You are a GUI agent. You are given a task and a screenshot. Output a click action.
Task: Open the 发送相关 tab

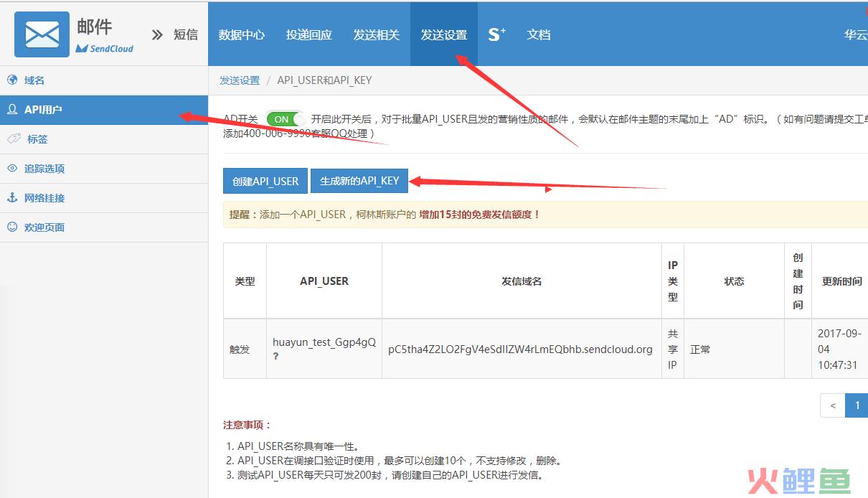[x=377, y=34]
